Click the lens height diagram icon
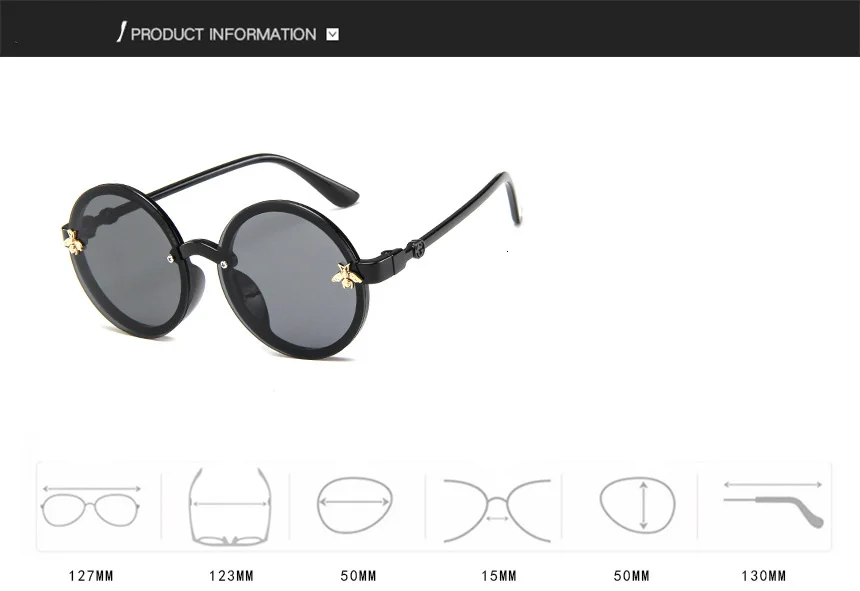 point(637,504)
